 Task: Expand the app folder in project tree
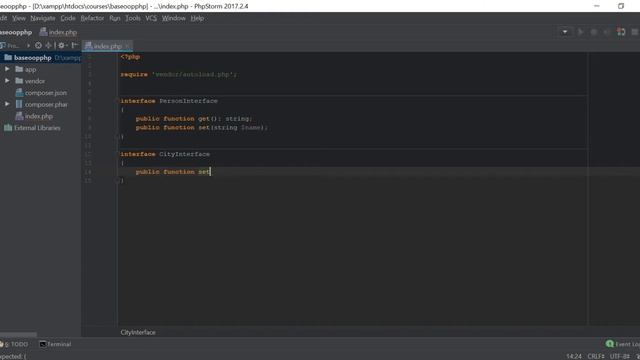pyautogui.click(x=7, y=69)
